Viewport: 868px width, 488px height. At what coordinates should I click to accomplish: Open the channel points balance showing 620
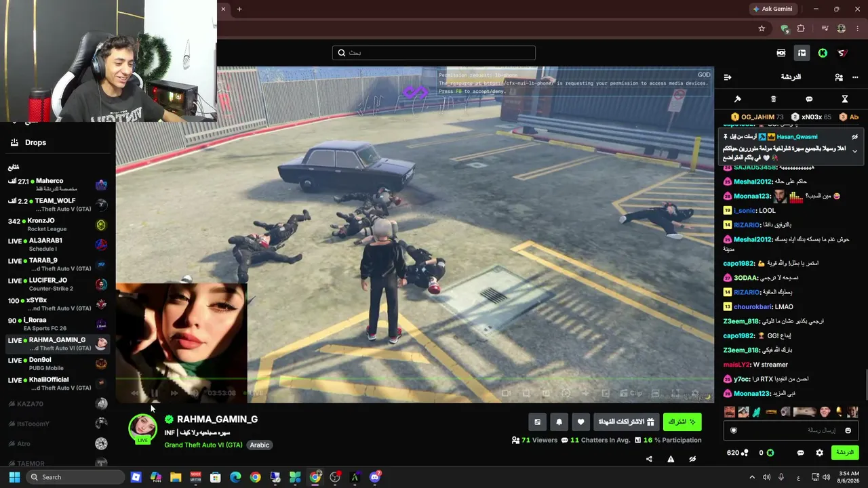(x=737, y=453)
